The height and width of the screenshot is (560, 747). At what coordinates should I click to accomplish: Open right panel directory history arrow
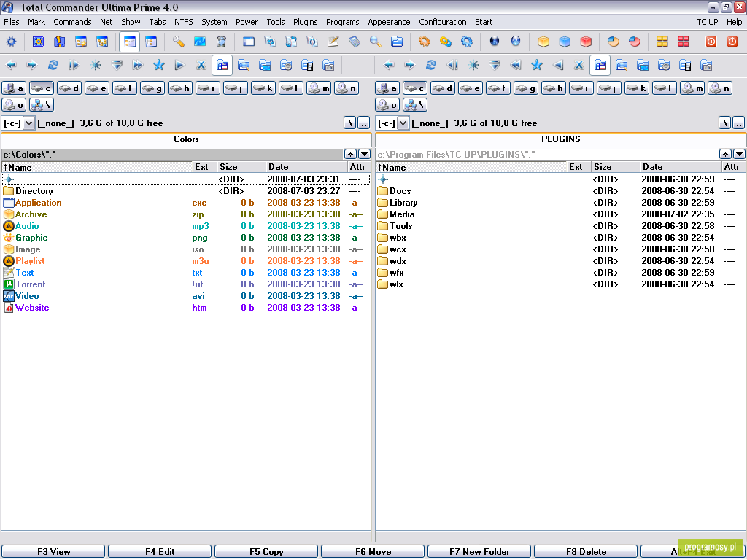pos(739,155)
